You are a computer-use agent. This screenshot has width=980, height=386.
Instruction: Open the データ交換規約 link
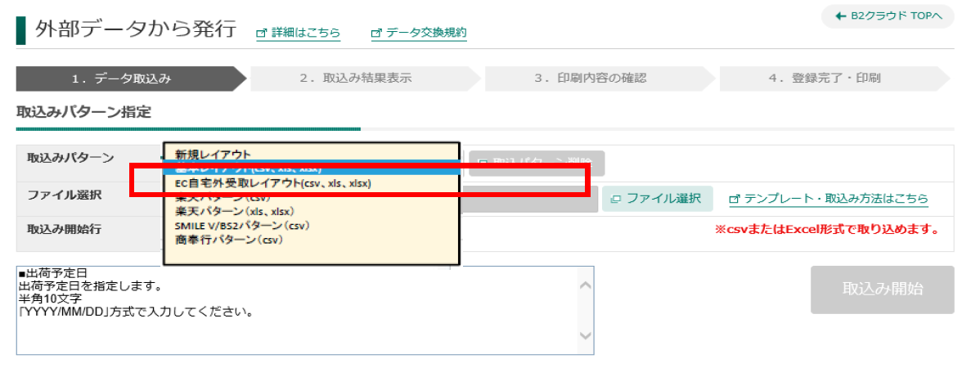click(x=419, y=33)
